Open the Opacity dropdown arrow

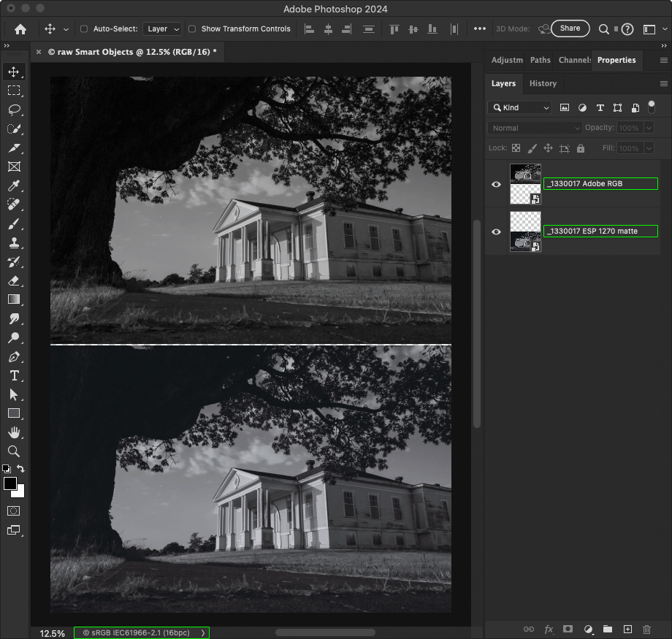649,128
